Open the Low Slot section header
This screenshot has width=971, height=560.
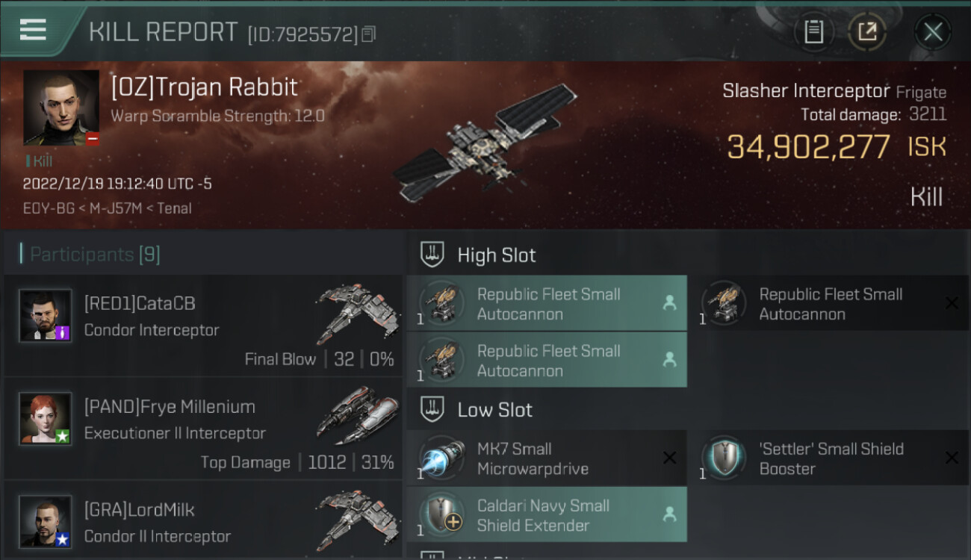(x=494, y=410)
